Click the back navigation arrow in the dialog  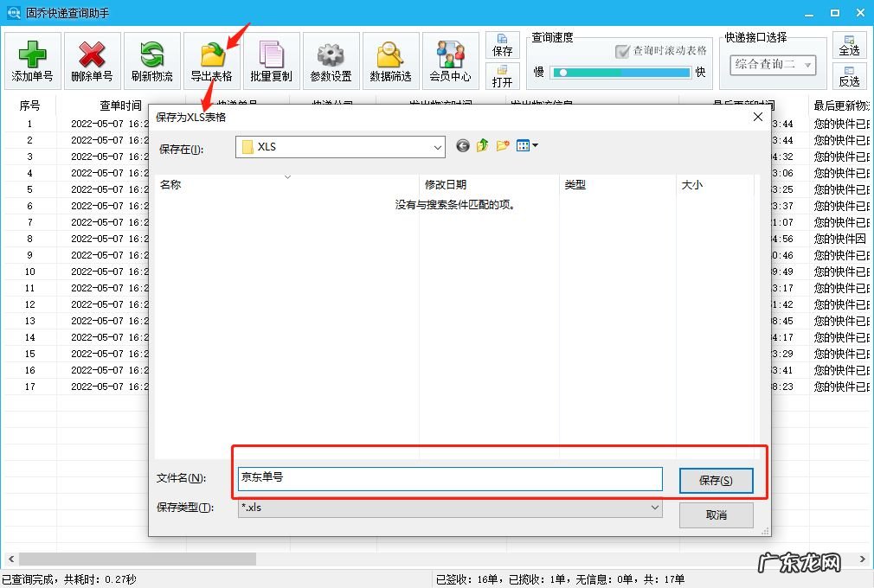(x=462, y=145)
